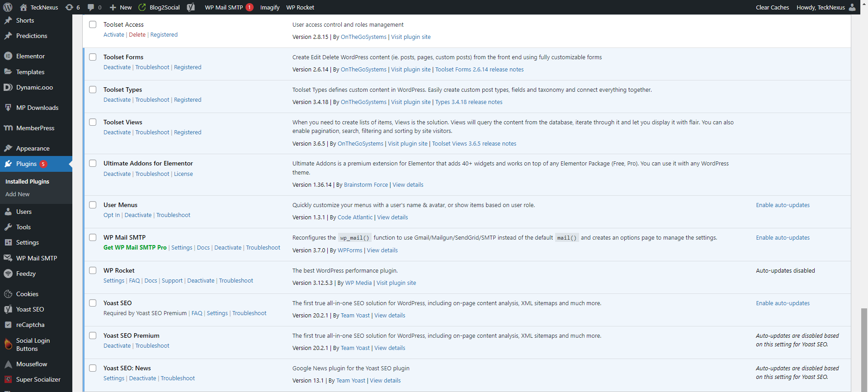Open the TeckNexus site home icon
This screenshot has height=392, width=868.
(24, 7)
